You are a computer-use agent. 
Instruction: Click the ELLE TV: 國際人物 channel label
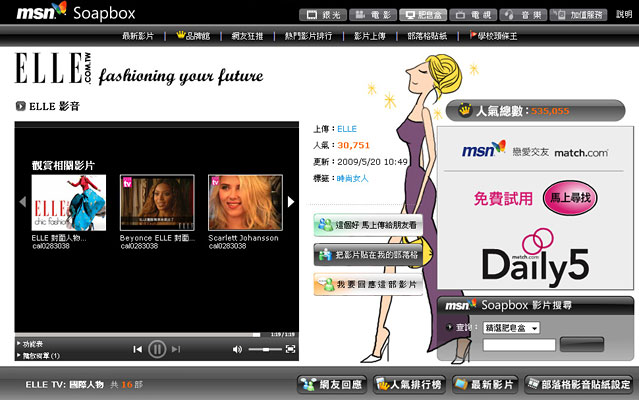[64, 385]
